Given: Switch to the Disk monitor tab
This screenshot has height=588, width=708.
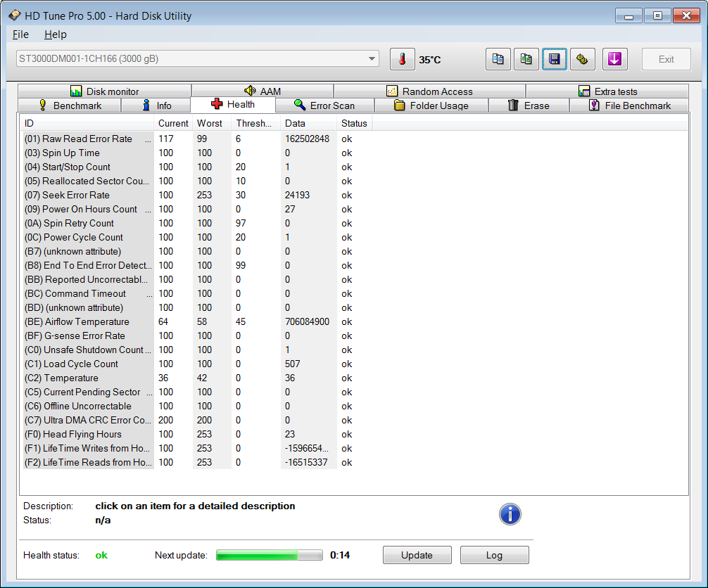Looking at the screenshot, I should click(x=104, y=91).
